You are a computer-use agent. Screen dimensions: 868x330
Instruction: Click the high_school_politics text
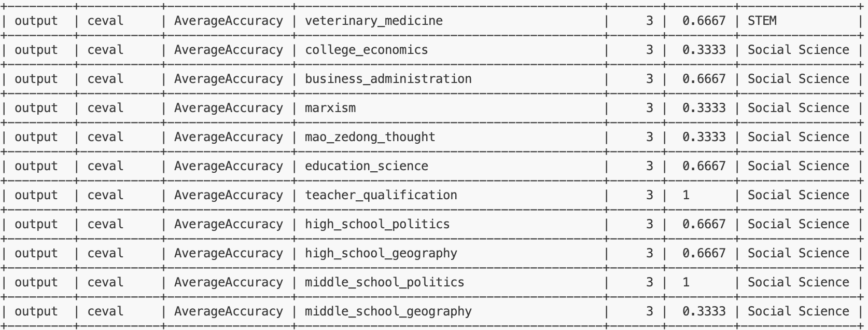pyautogui.click(x=377, y=224)
